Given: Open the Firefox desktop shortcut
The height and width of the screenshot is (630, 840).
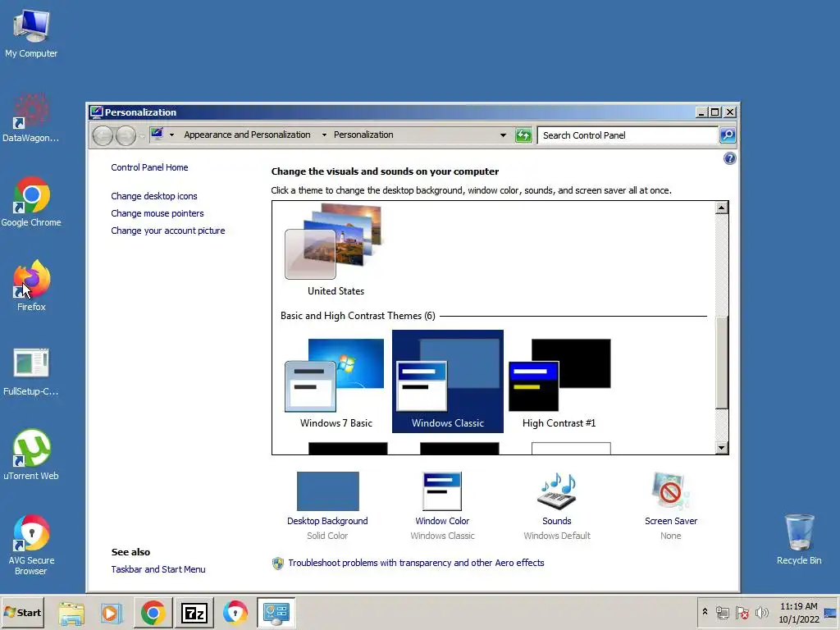Looking at the screenshot, I should [x=31, y=286].
